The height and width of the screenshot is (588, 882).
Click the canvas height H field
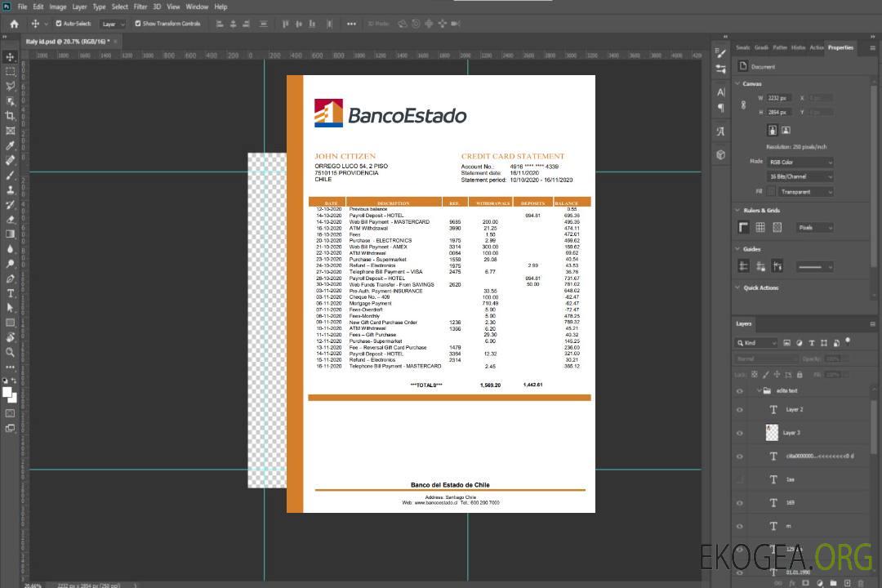pyautogui.click(x=779, y=112)
